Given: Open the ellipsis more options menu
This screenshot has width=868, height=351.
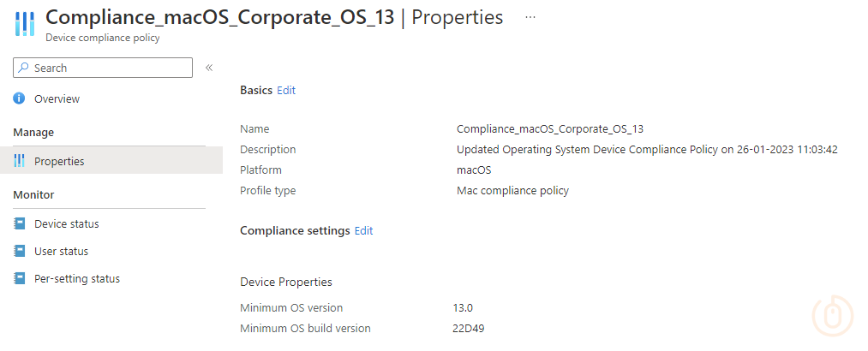Looking at the screenshot, I should [x=530, y=17].
